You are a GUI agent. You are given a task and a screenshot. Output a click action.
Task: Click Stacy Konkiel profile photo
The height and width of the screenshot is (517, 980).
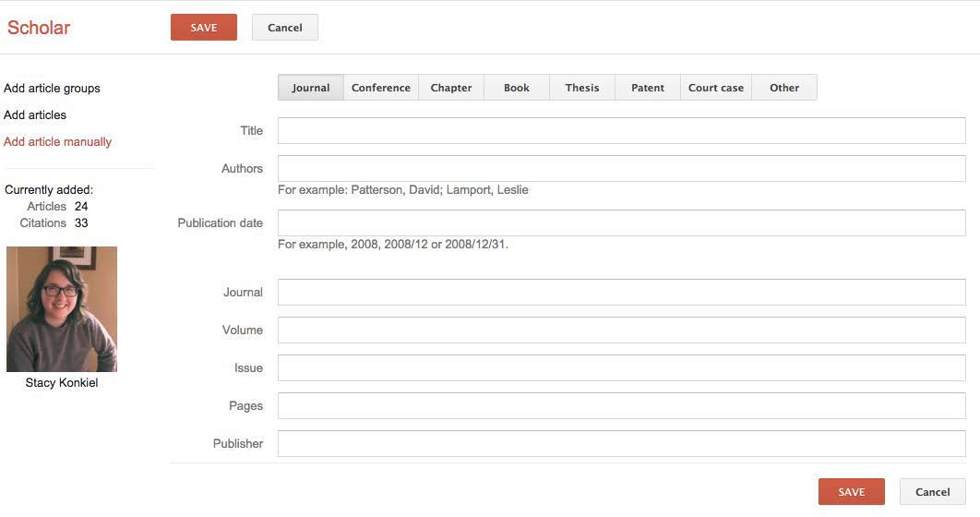62,309
